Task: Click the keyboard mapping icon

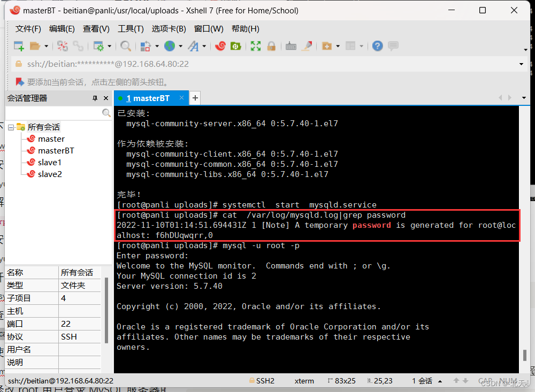Action: (291, 45)
